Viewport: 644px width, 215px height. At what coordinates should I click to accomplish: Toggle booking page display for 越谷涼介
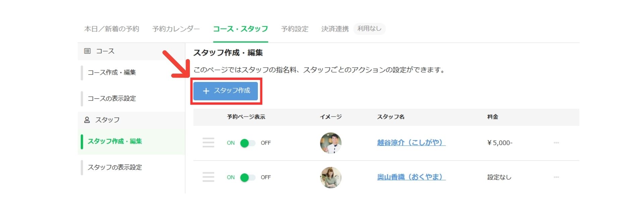pos(248,143)
